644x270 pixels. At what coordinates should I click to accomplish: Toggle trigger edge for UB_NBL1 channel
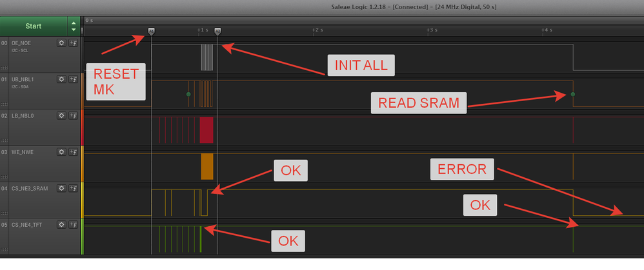click(73, 79)
